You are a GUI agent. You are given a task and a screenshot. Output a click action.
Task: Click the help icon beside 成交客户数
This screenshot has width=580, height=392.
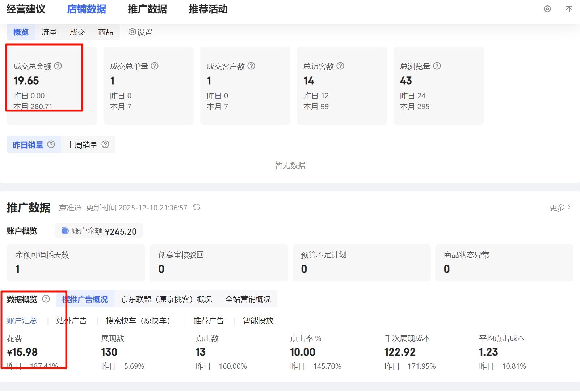coord(251,66)
